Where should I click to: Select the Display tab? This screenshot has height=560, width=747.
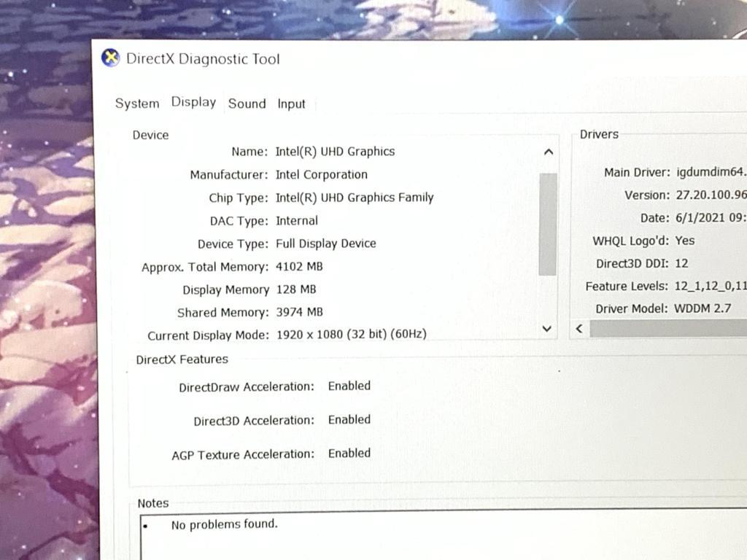pos(193,102)
